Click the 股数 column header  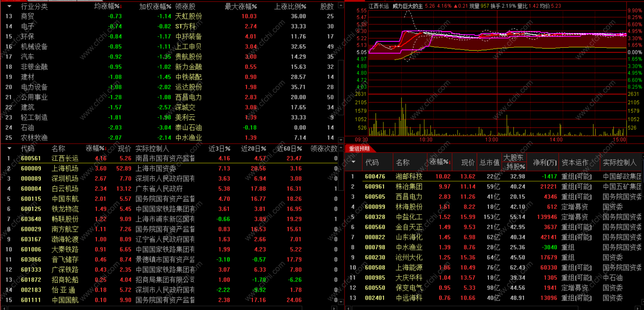(x=327, y=6)
